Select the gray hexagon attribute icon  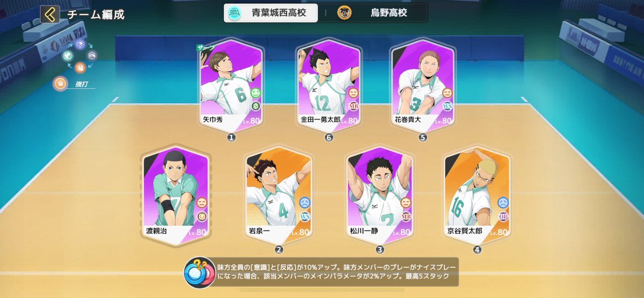coord(92,55)
